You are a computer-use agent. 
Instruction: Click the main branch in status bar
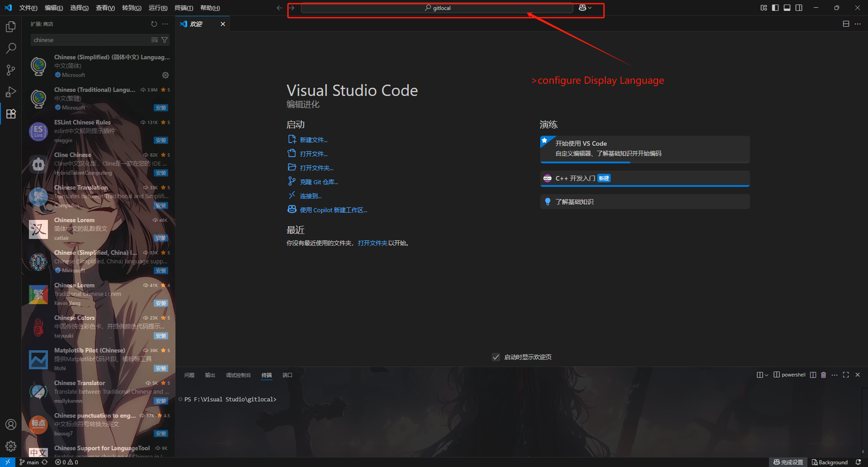point(29,462)
